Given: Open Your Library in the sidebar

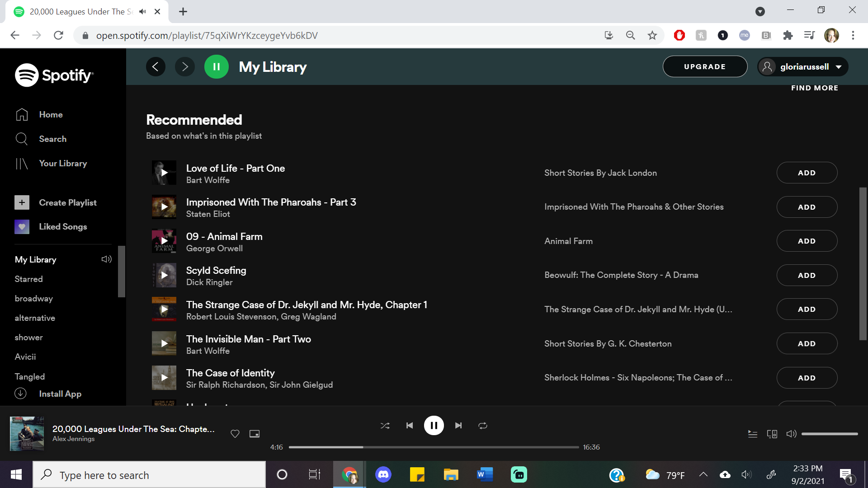Looking at the screenshot, I should 63,163.
